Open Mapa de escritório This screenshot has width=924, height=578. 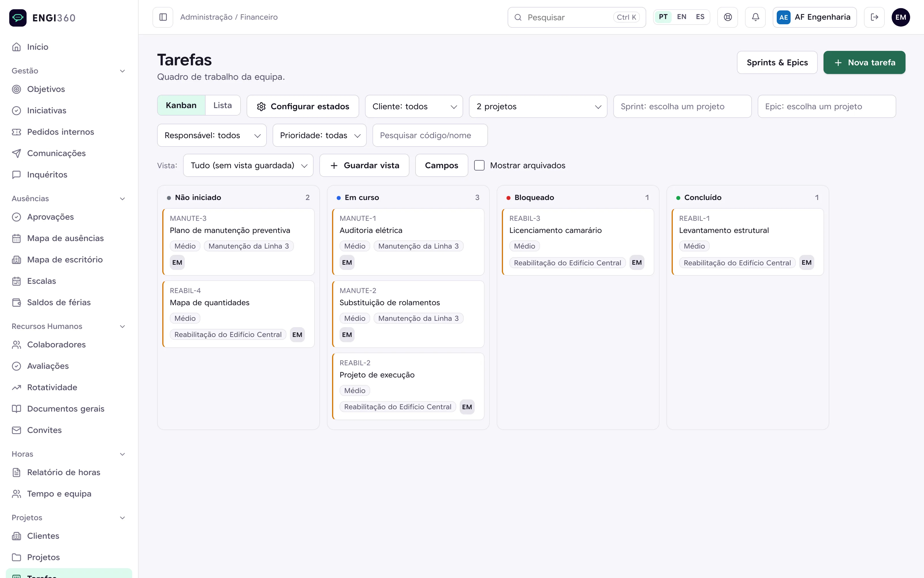69,260
